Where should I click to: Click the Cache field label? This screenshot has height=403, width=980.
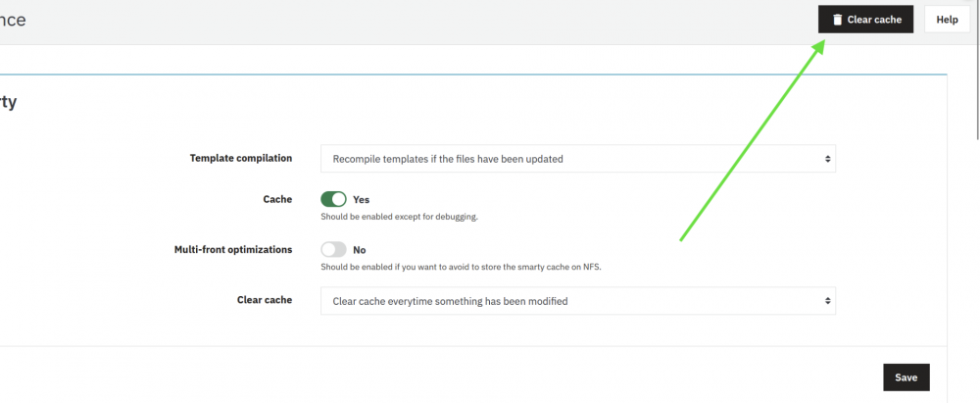(x=277, y=199)
